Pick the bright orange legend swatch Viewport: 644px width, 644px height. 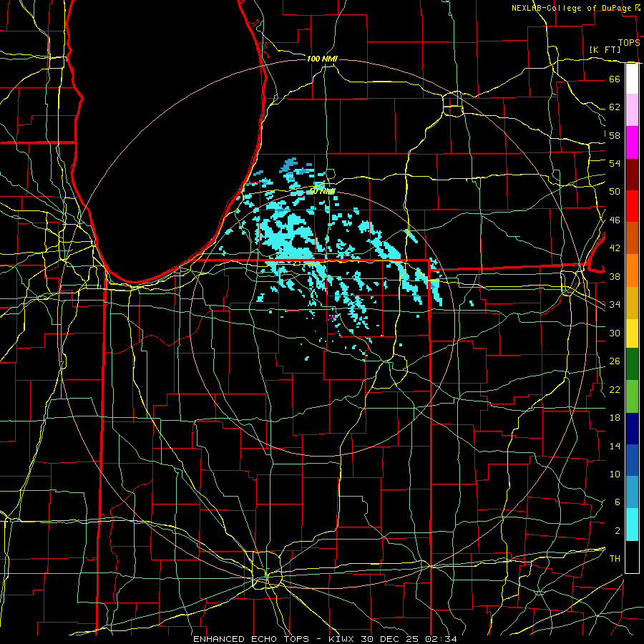coord(632,270)
